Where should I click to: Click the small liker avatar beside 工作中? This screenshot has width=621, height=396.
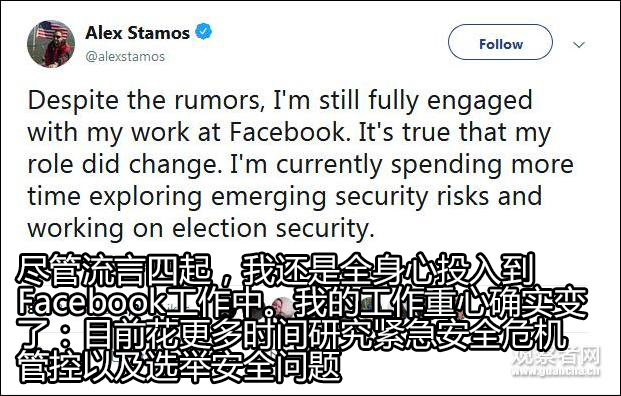coord(284,307)
